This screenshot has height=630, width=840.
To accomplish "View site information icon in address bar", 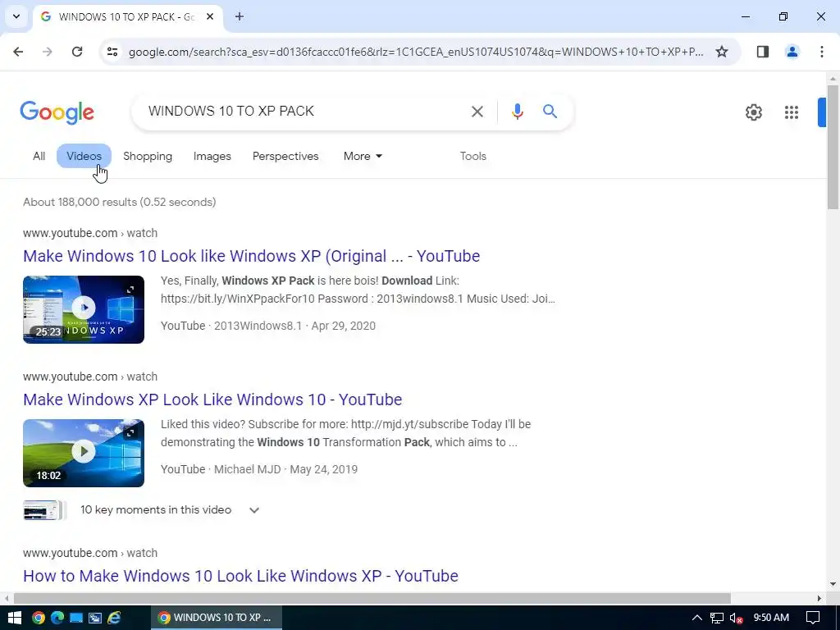I will tap(112, 52).
